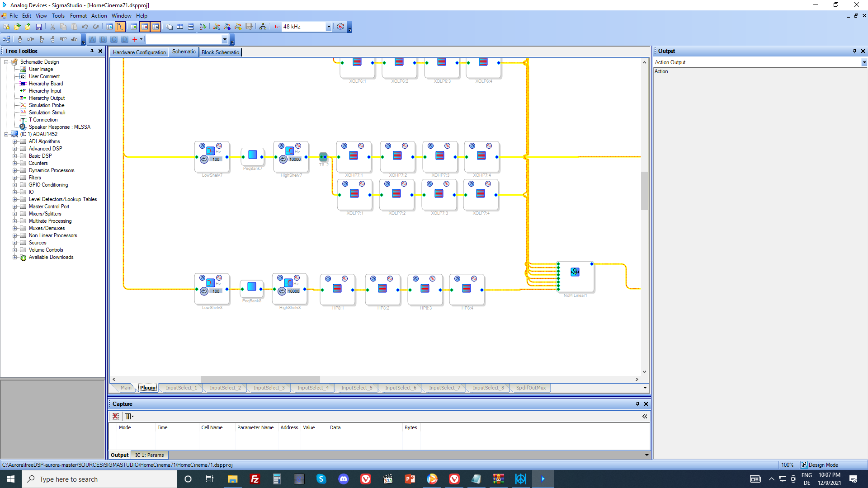Click the Open Project folder icon
The image size is (868, 488).
click(x=17, y=27)
